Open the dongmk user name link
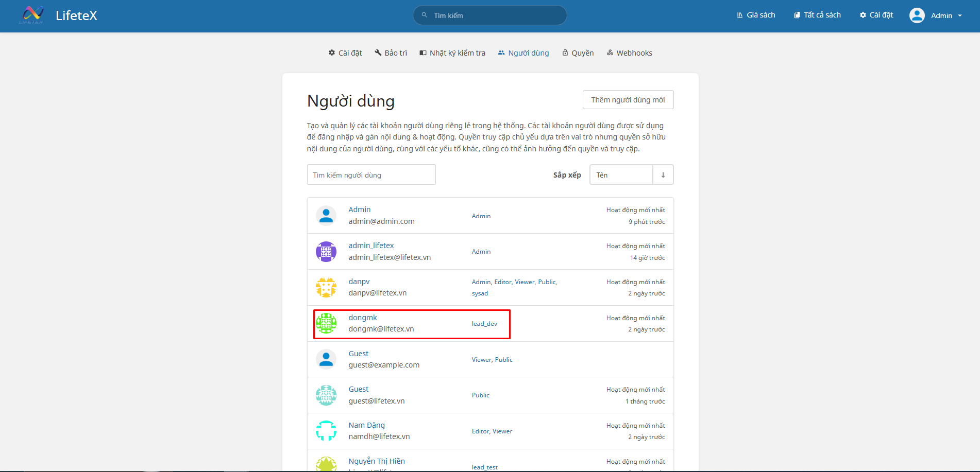 pos(363,318)
